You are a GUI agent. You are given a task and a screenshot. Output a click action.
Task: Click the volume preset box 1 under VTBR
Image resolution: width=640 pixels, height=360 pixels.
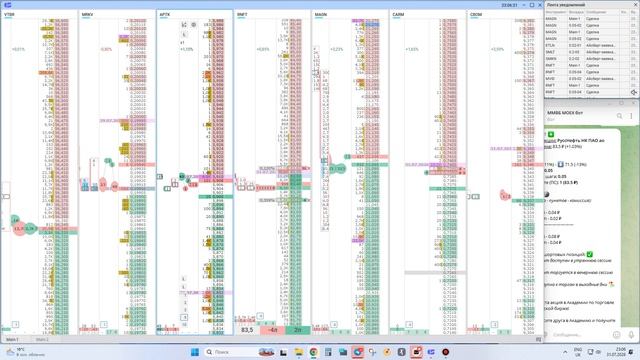coord(16,324)
